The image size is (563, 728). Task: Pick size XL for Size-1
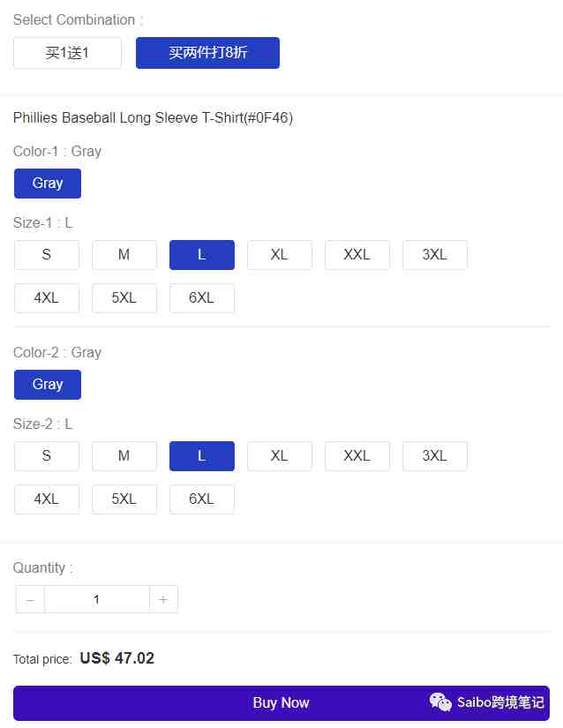[x=280, y=255]
